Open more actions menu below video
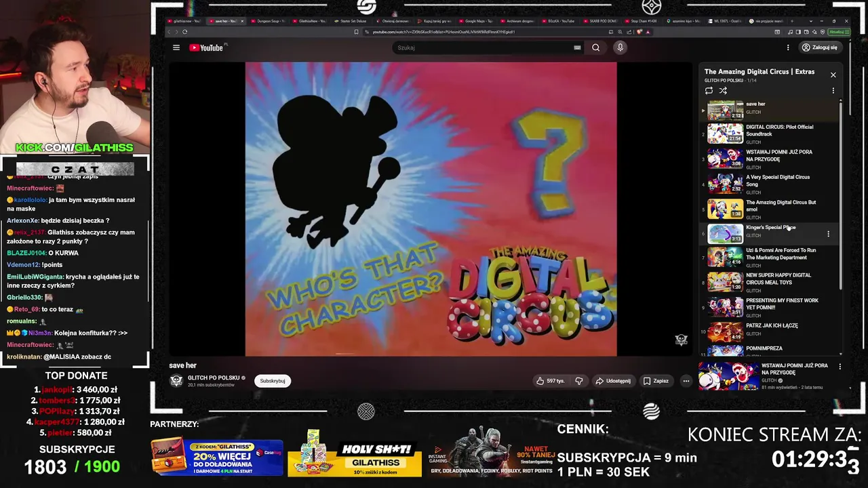Viewport: 868px width, 488px height. click(686, 381)
